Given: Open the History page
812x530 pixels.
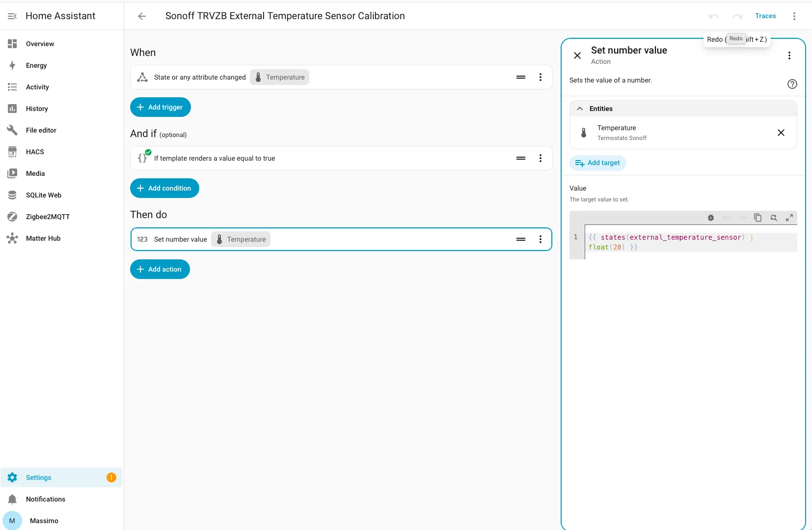Looking at the screenshot, I should (x=61, y=109).
